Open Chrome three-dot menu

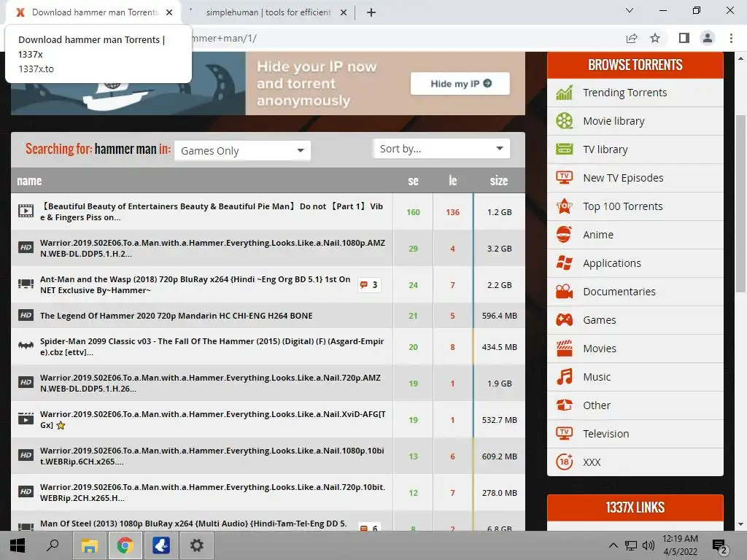[731, 38]
